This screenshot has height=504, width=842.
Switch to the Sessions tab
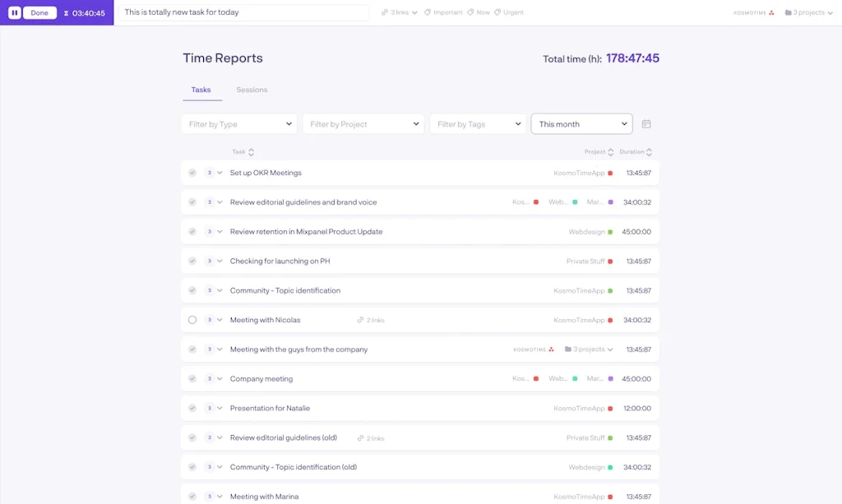[x=252, y=90]
